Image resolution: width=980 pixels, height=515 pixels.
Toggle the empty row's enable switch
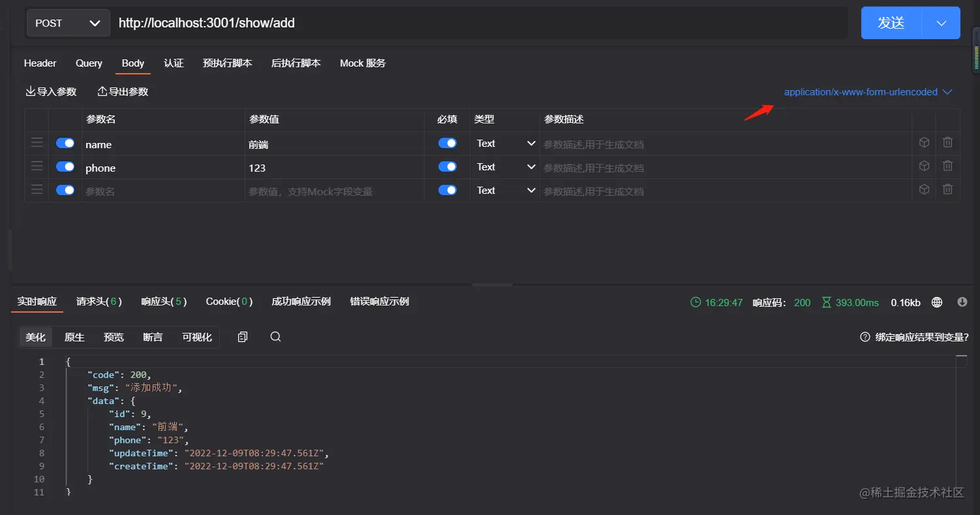(65, 191)
